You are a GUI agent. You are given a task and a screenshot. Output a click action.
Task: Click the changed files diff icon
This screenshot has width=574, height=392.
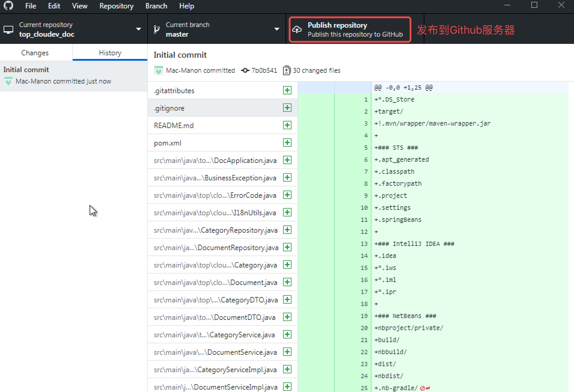point(287,70)
